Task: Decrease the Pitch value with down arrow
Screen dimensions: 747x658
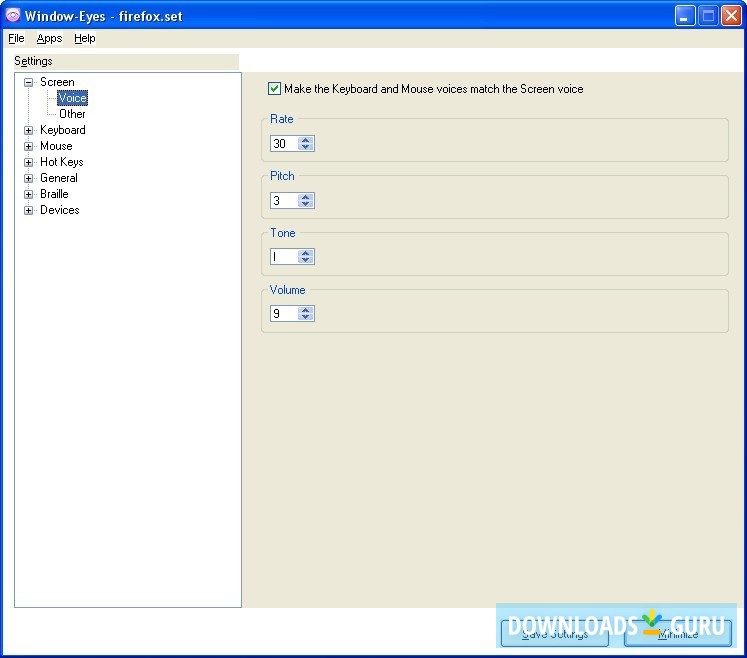Action: pos(306,204)
